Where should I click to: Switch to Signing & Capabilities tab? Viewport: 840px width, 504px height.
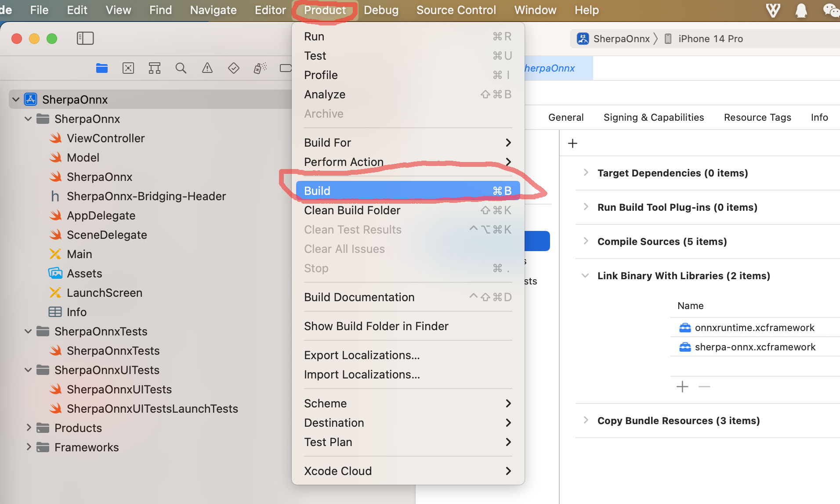point(654,117)
